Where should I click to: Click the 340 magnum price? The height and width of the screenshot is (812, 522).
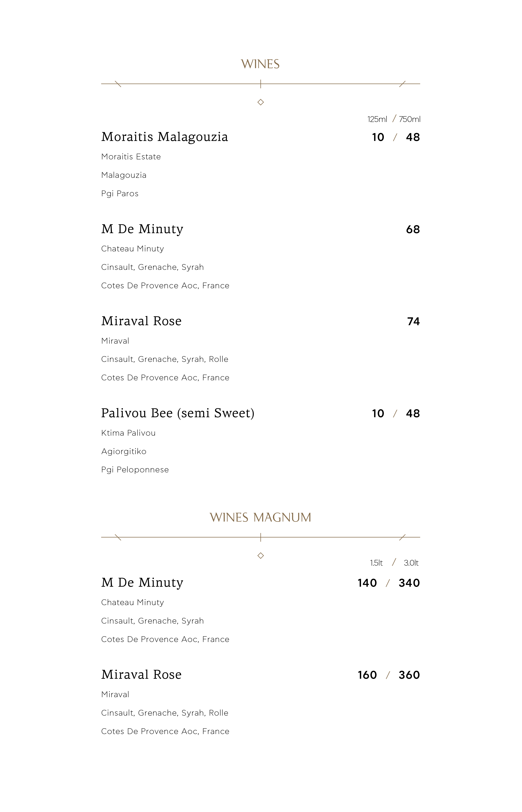(x=409, y=583)
